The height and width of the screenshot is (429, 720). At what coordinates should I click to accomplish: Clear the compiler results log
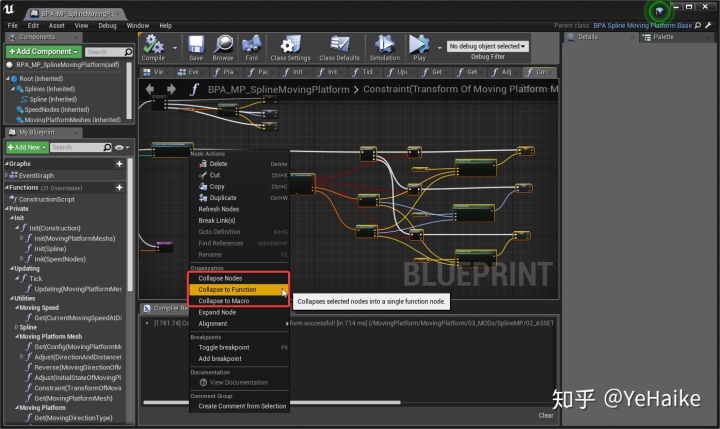(x=546, y=416)
